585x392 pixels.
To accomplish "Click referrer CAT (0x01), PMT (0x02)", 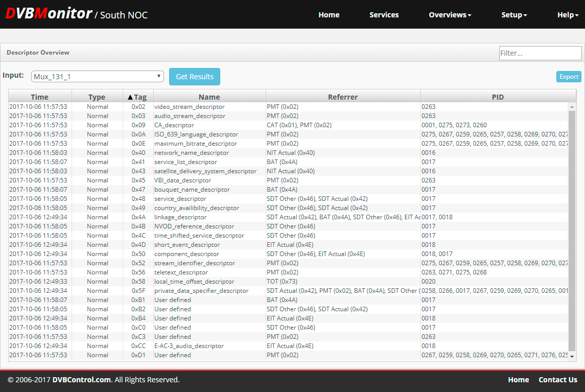I will tap(299, 125).
